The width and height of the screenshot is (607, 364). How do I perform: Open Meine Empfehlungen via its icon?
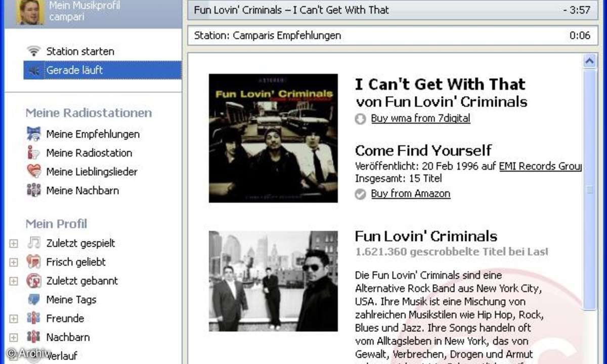[x=34, y=134]
